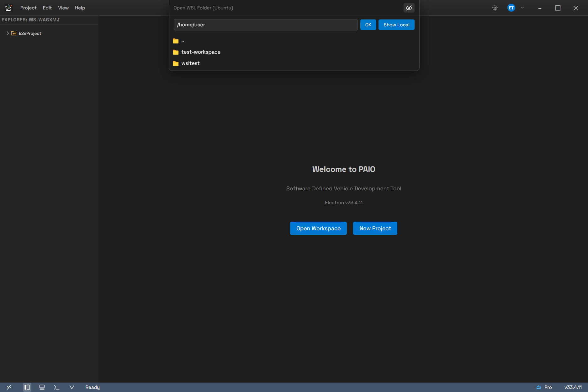This screenshot has height=392, width=588.
Task: Click the Show Local button
Action: pyautogui.click(x=396, y=25)
